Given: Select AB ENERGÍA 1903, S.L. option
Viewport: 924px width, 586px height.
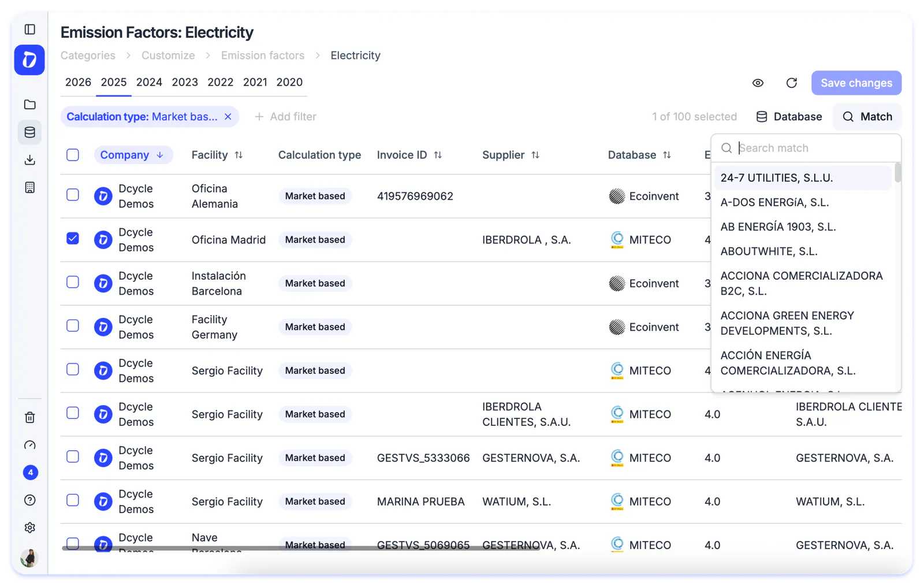Looking at the screenshot, I should click(x=803, y=227).
